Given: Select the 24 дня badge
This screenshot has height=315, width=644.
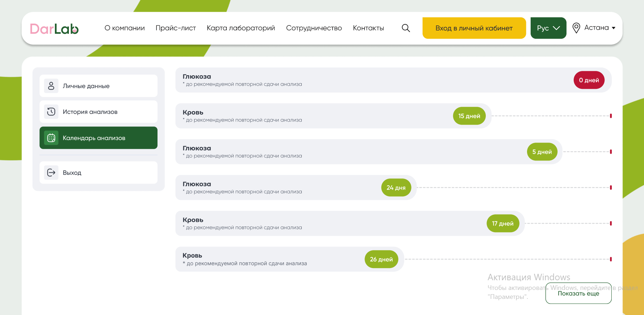Looking at the screenshot, I should (396, 188).
